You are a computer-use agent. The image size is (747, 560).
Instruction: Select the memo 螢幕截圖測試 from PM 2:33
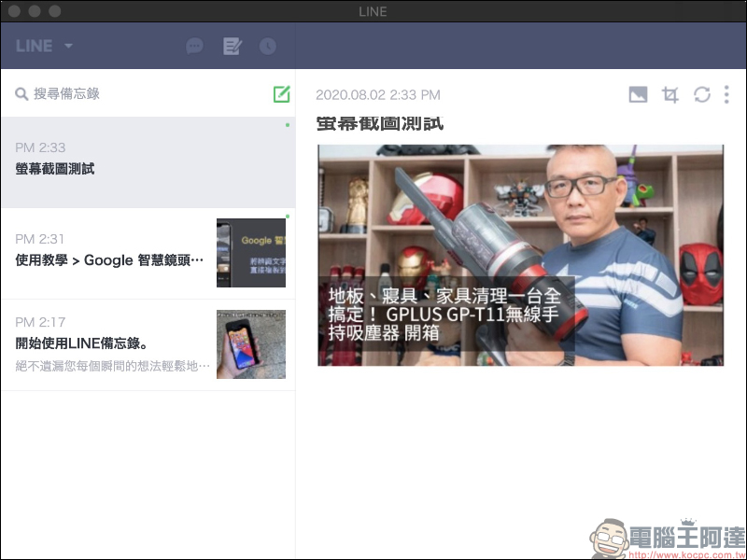point(148,161)
